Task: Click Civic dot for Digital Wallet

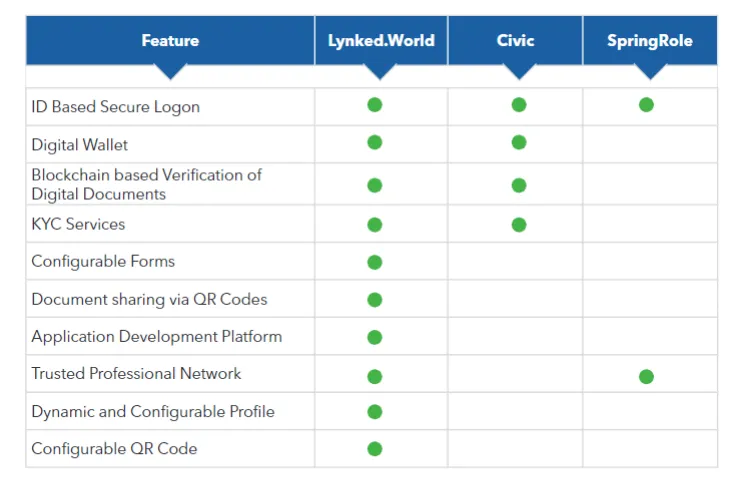Action: coord(519,142)
